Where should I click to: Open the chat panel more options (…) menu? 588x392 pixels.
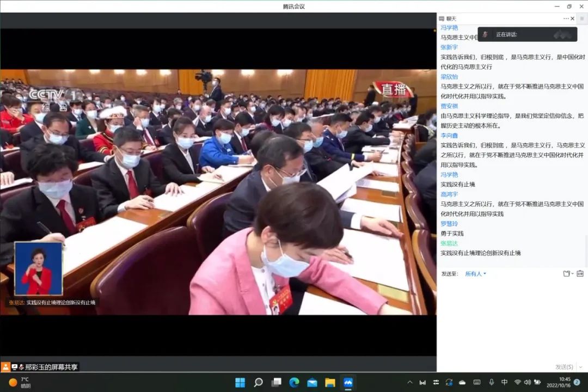[x=566, y=19]
